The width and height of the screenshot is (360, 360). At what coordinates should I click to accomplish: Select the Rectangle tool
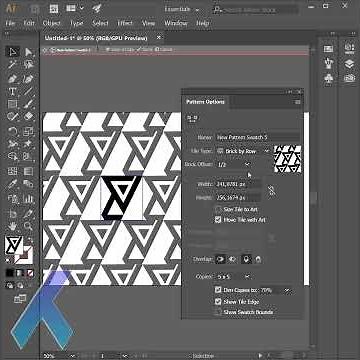point(13,104)
